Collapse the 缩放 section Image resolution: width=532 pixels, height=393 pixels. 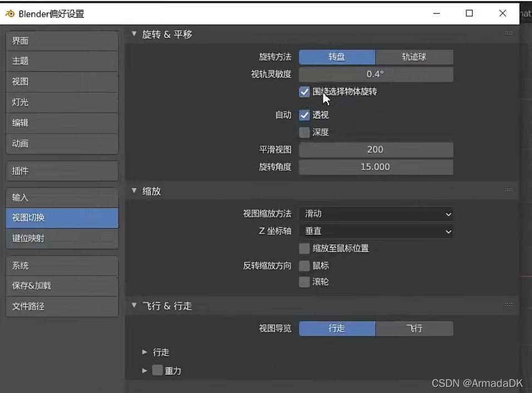(x=134, y=191)
